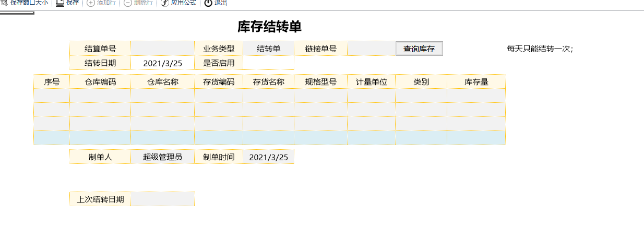Click the 链接单号 input field
The height and width of the screenshot is (225, 644).
tap(371, 49)
